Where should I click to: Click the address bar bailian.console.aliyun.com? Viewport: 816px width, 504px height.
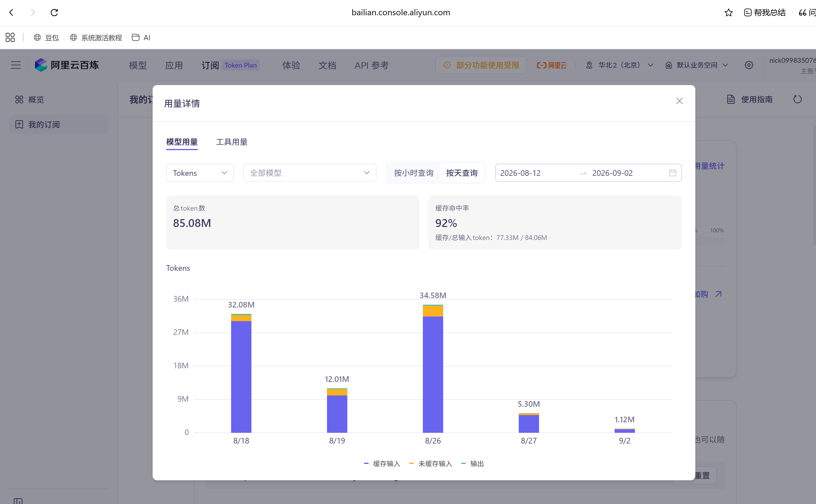[401, 13]
